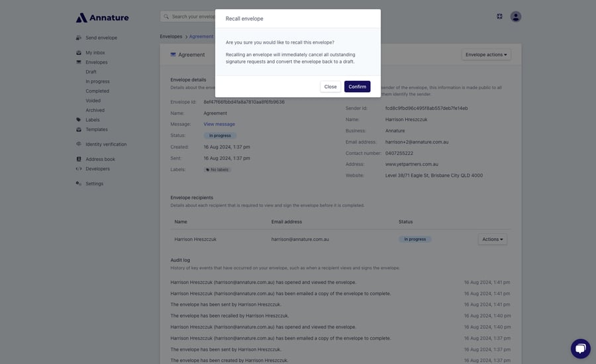Click the Annature logo
The height and width of the screenshot is (364, 596).
pos(101,18)
